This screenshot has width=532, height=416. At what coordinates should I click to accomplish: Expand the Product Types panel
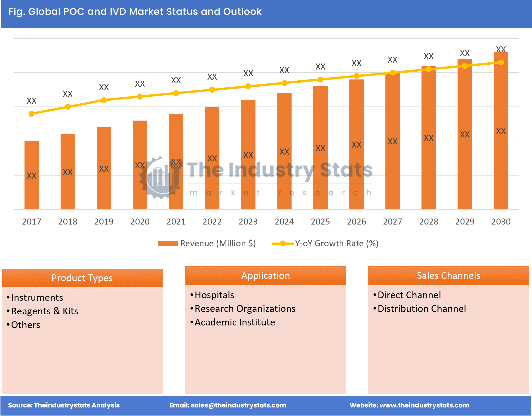click(82, 278)
